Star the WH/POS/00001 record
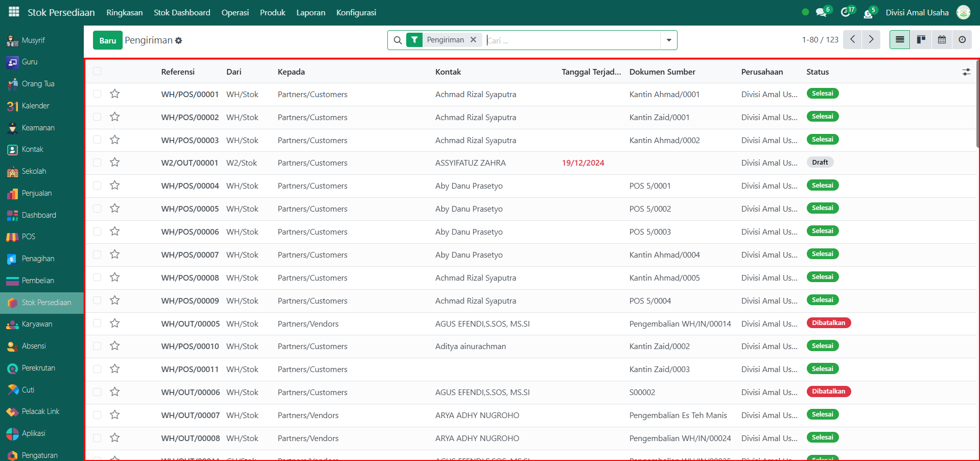 (115, 94)
